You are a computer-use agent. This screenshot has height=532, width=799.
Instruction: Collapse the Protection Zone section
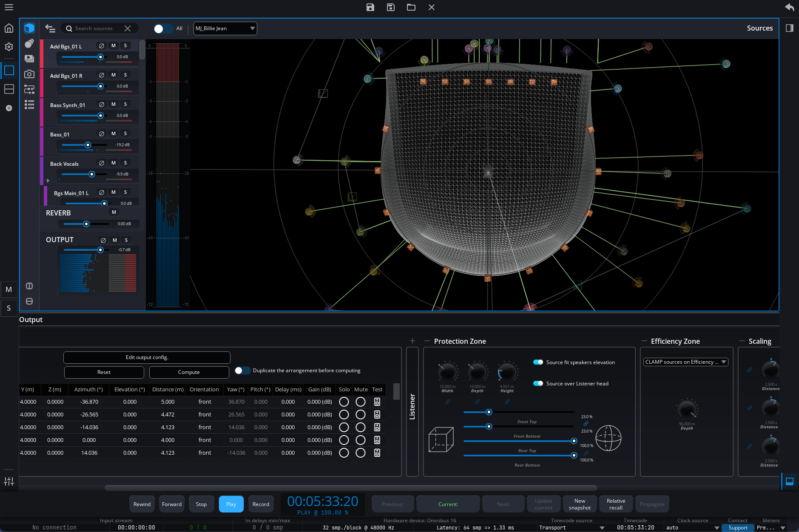coord(427,341)
